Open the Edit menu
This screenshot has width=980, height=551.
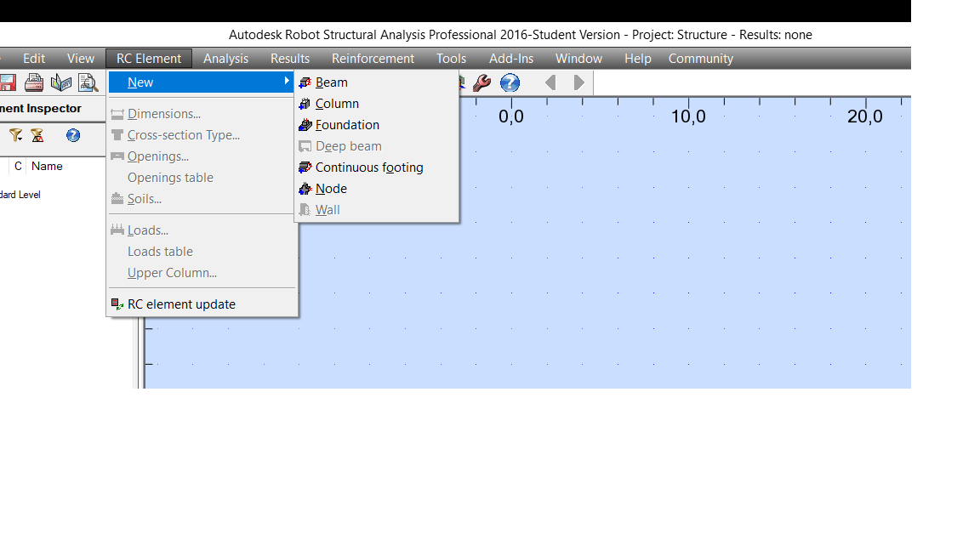pos(34,58)
